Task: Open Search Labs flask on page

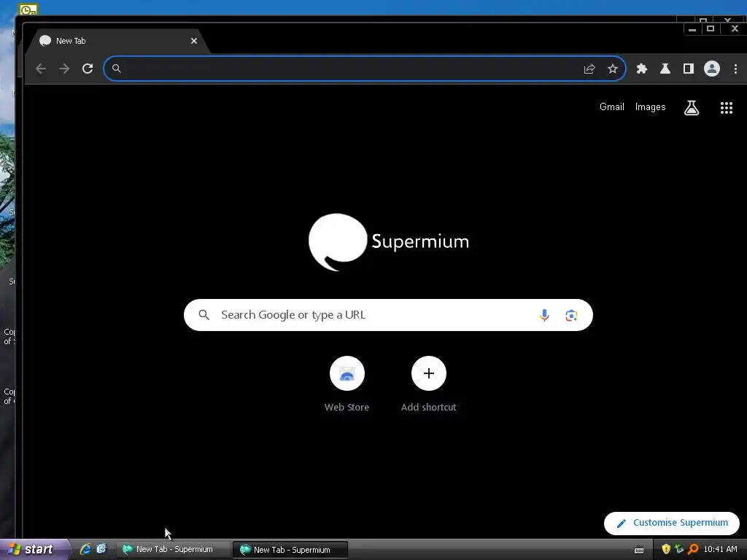Action: pyautogui.click(x=692, y=108)
